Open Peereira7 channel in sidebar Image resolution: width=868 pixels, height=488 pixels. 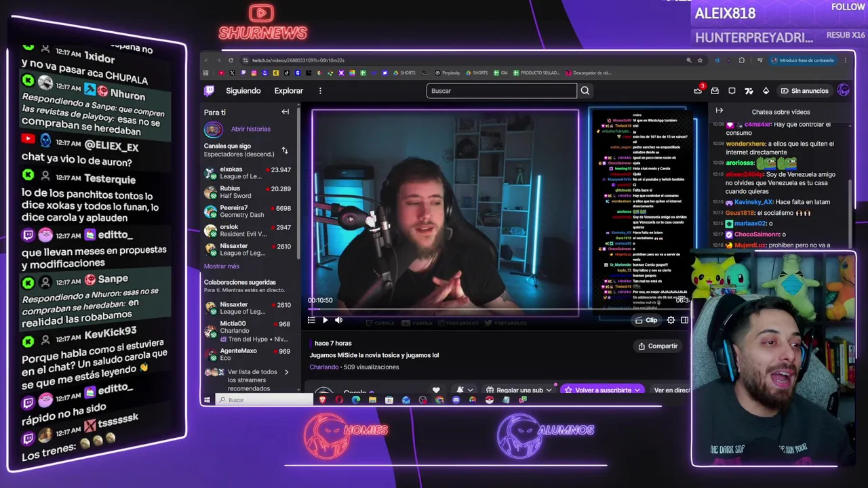(248, 211)
